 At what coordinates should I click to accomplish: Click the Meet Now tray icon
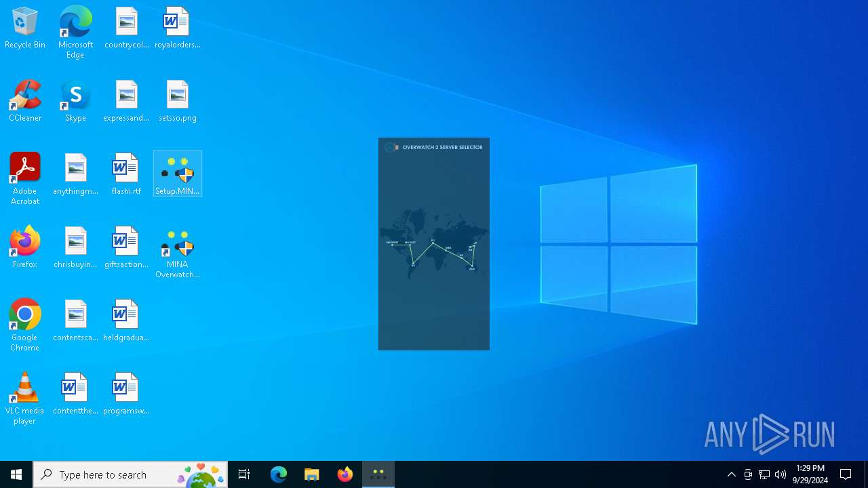747,474
